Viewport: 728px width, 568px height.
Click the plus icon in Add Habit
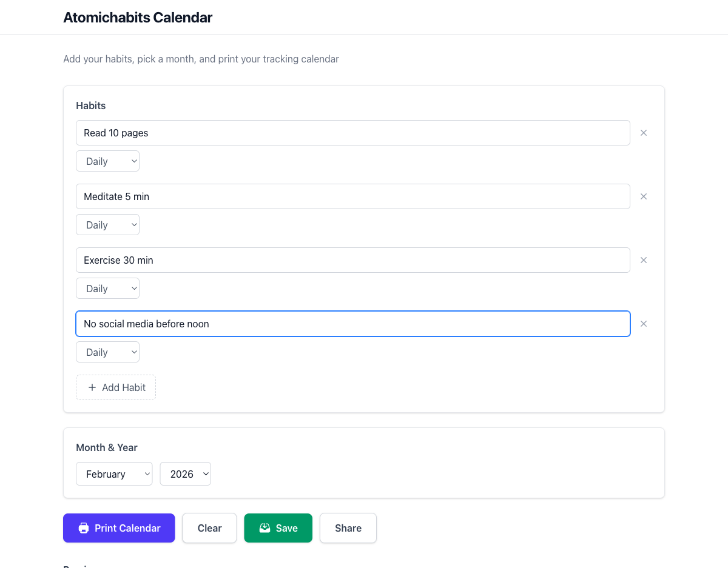(x=92, y=387)
